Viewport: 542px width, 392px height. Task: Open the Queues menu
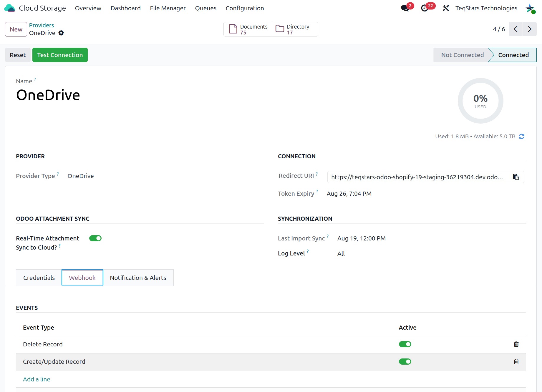coord(206,8)
